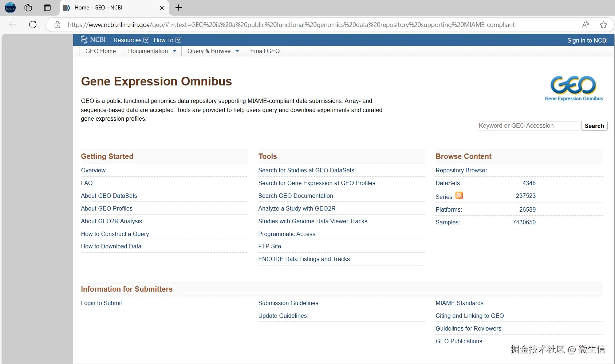The height and width of the screenshot is (364, 615).
Task: Open Analyze a Study with GEO2R
Action: pos(297,208)
